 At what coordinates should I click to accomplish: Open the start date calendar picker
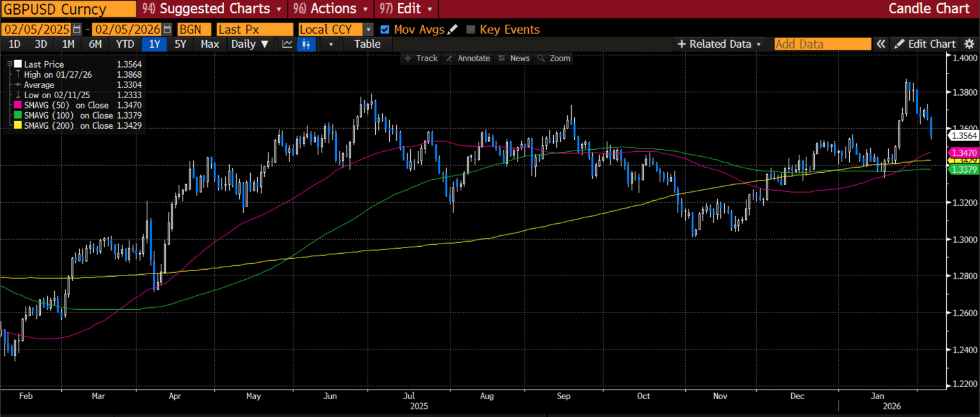tap(77, 29)
